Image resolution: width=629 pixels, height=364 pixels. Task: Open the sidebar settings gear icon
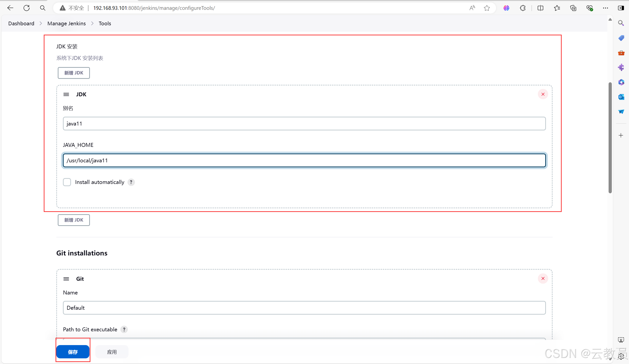click(621, 356)
